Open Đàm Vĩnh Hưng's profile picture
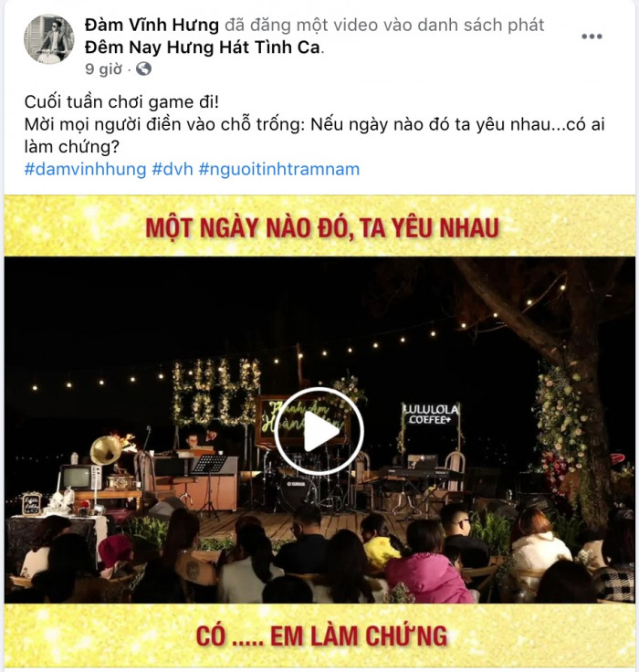 (x=49, y=39)
